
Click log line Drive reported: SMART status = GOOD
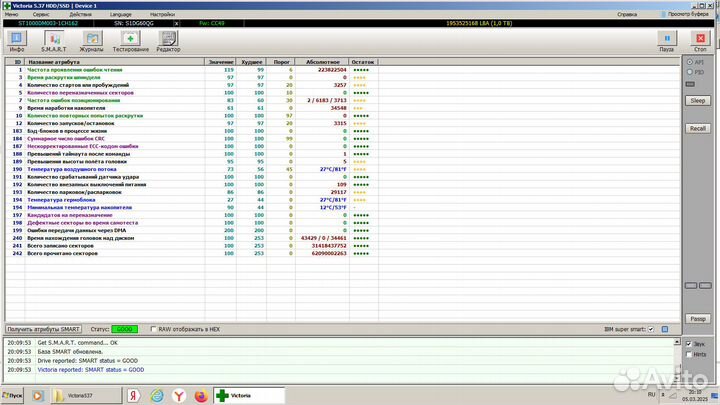88,360
